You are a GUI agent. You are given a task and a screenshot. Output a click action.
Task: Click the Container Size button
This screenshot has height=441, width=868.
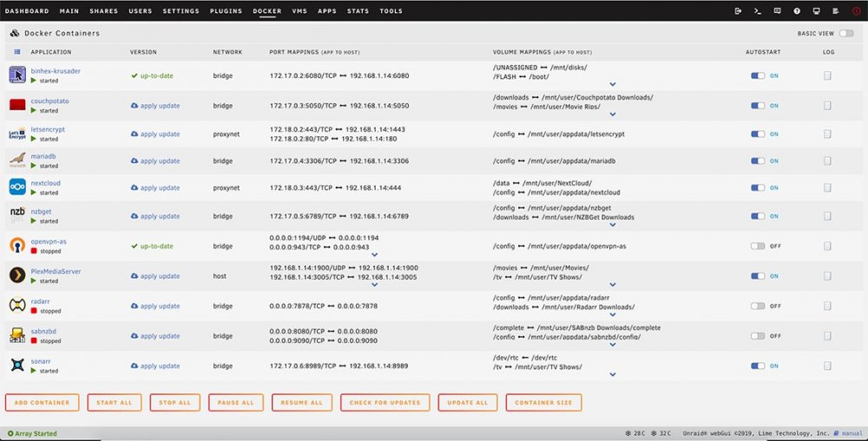[543, 403]
